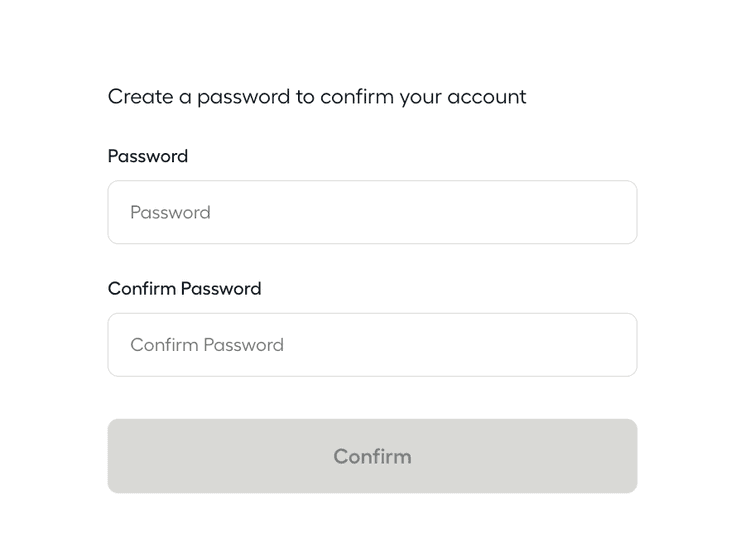Image resolution: width=750 pixels, height=538 pixels.
Task: Click the Password input field
Action: coord(372,212)
